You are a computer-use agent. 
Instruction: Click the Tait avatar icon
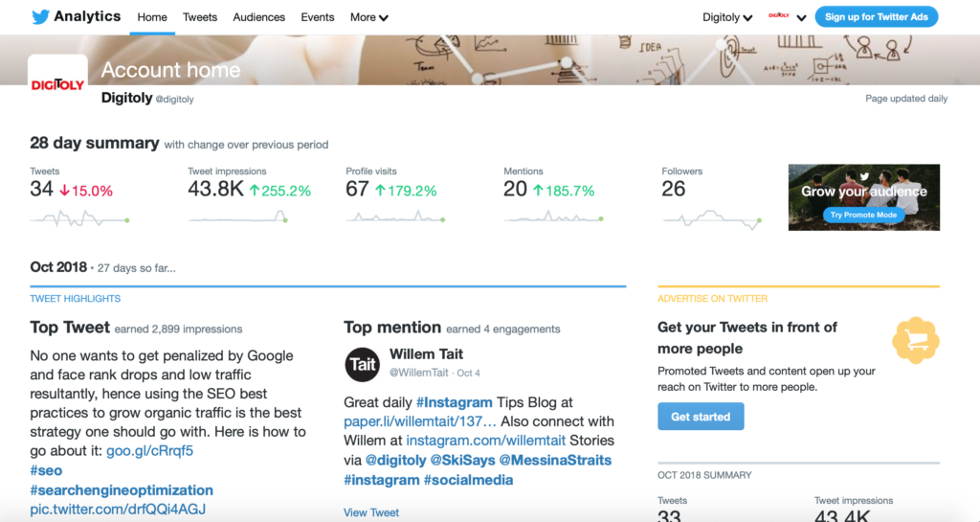(x=363, y=365)
